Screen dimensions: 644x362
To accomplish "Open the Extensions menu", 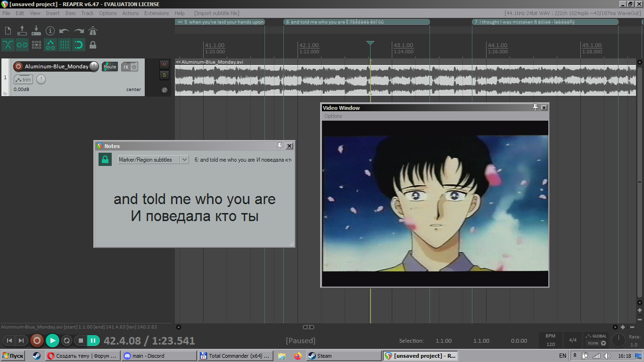I will pos(157,13).
